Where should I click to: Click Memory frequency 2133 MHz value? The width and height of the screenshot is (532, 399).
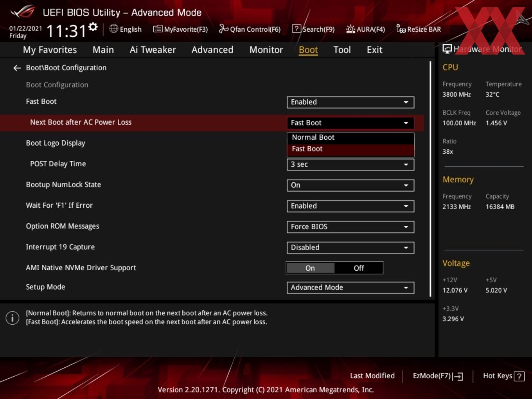pos(457,207)
